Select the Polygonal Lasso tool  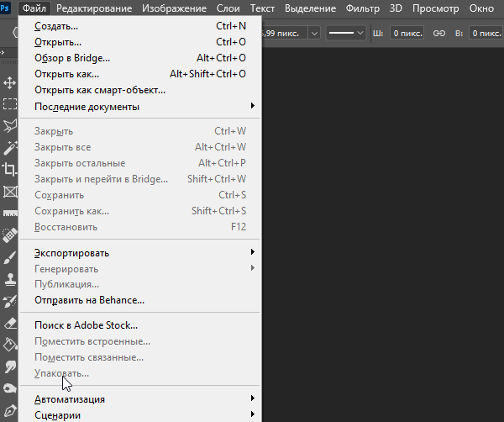click(x=9, y=126)
